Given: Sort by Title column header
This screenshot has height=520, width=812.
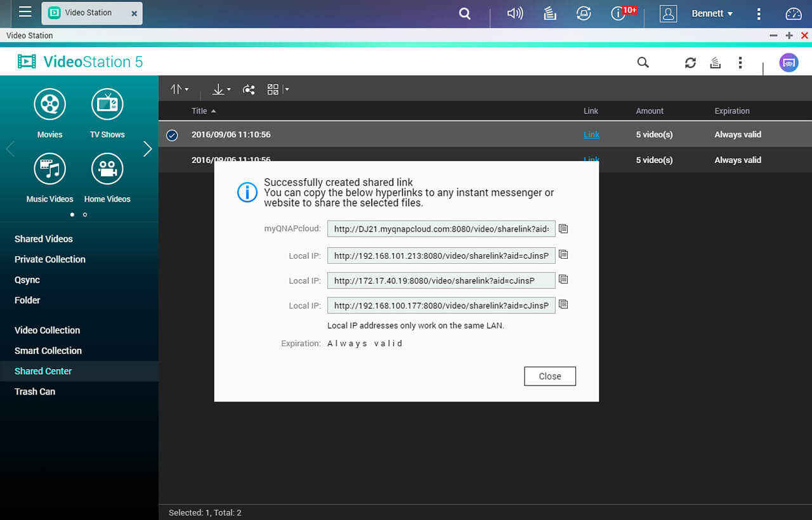Looking at the screenshot, I should (x=204, y=111).
